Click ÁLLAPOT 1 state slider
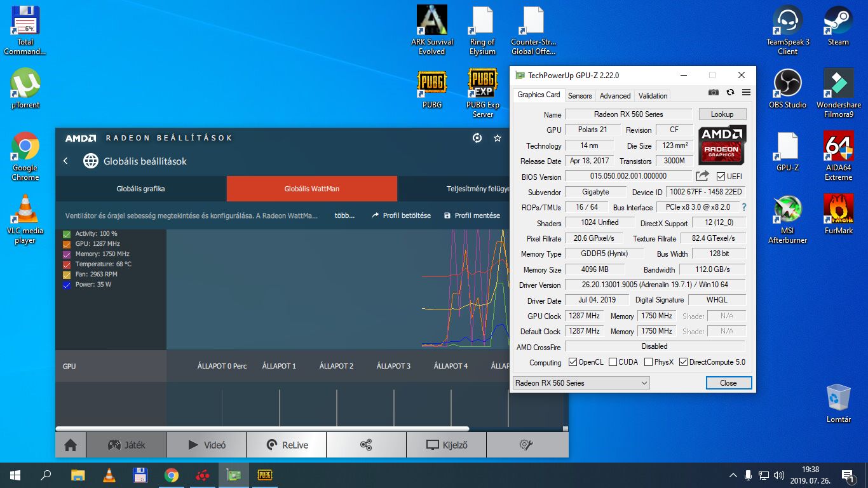 (280, 408)
